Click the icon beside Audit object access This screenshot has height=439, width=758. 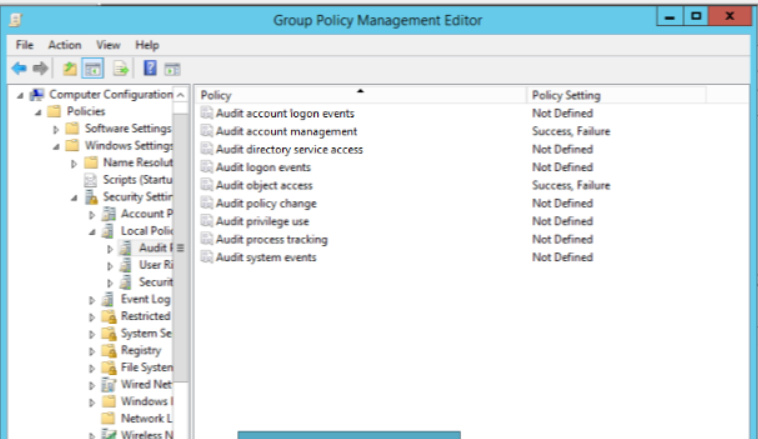tap(207, 185)
